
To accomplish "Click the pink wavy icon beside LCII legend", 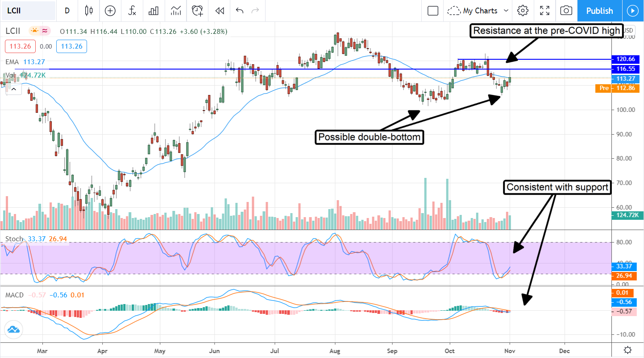I will click(x=45, y=31).
